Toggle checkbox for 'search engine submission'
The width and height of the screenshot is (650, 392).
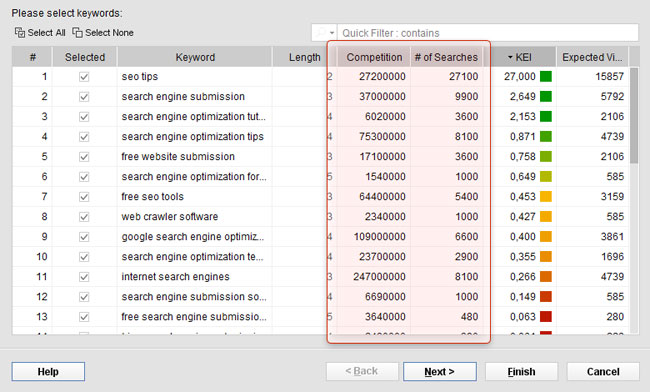coord(84,97)
